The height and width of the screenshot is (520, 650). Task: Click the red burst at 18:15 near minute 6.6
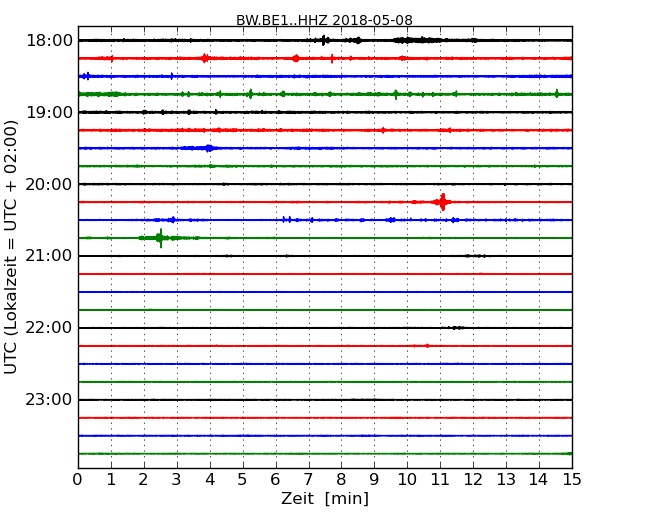pos(296,58)
